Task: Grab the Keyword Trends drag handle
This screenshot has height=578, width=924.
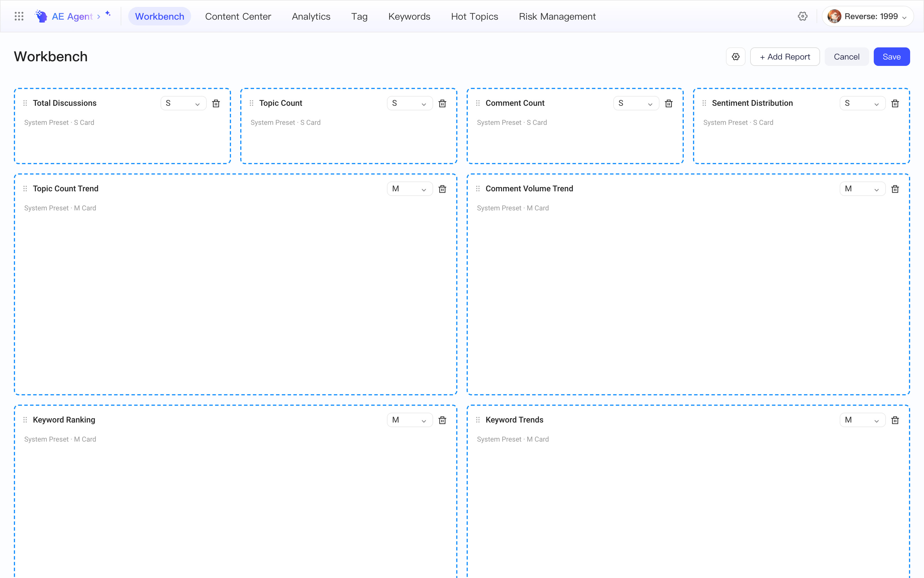Action: coord(478,420)
